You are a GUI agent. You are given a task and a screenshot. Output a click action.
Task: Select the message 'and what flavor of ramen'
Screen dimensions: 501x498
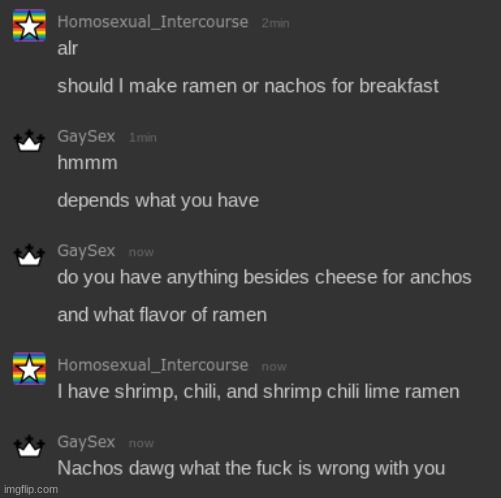[162, 315]
